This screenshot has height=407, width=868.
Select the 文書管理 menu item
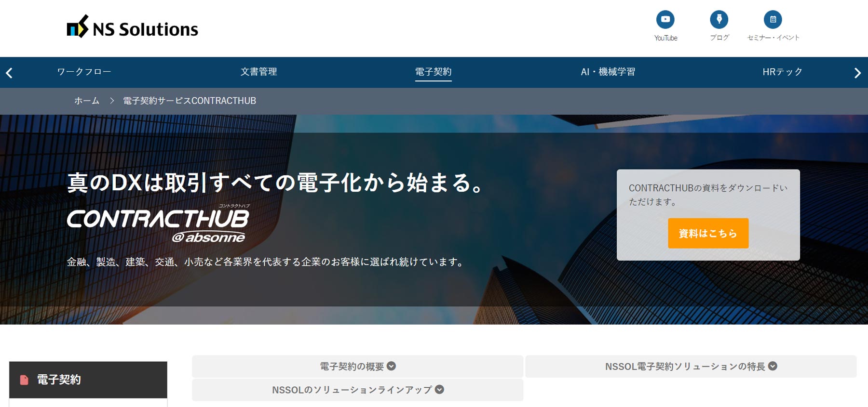point(259,72)
